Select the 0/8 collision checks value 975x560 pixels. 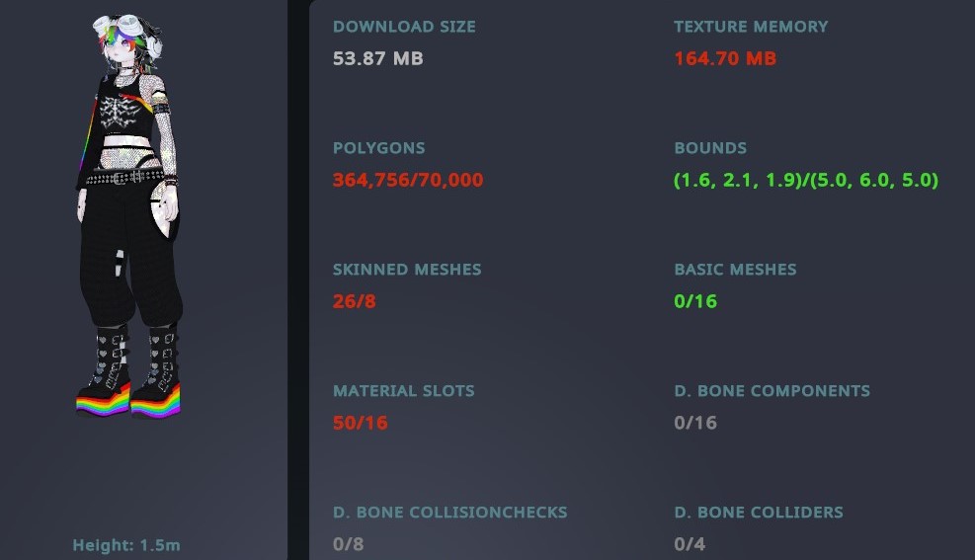349,544
